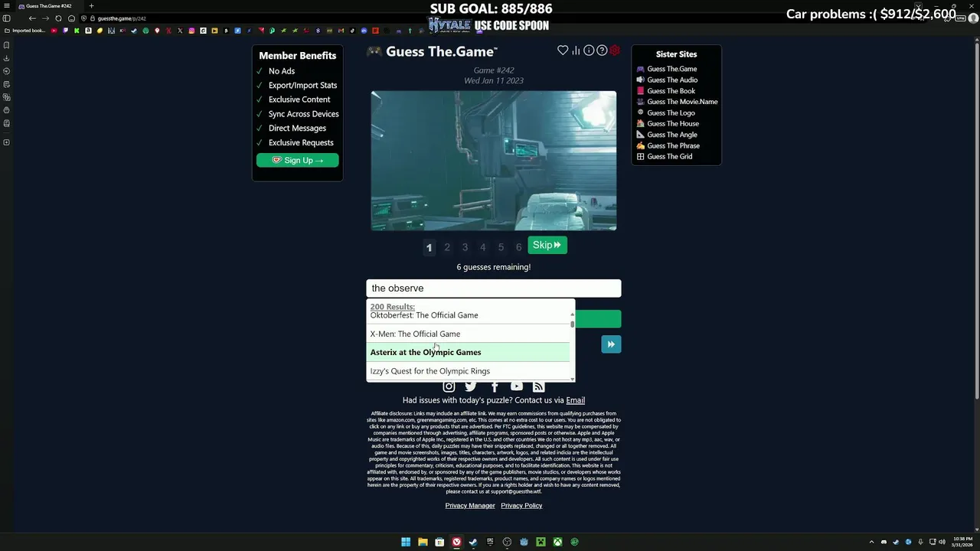Click the Imported bookmarks folder
Viewport: 980px width, 551px height.
pyautogui.click(x=25, y=31)
